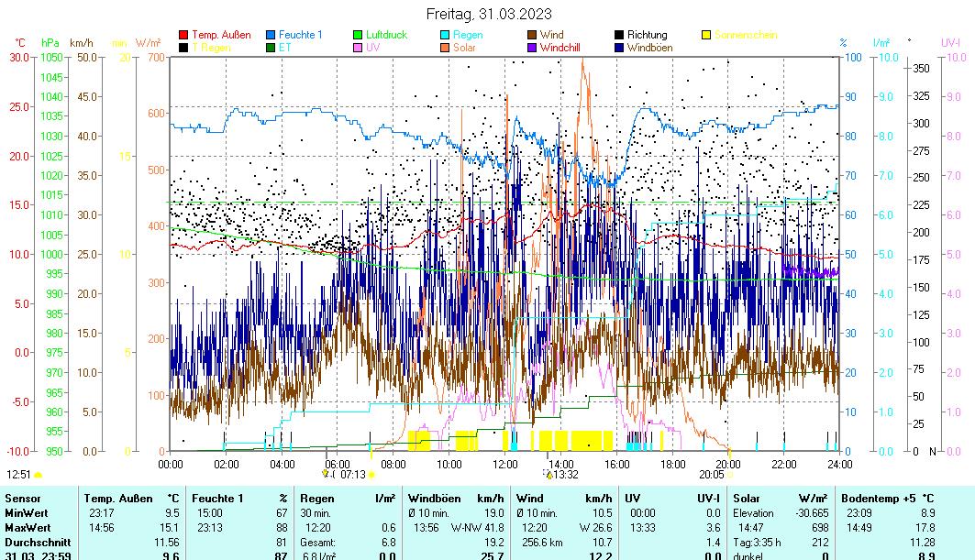Click the 24:00 tick on time axis

coord(840,464)
